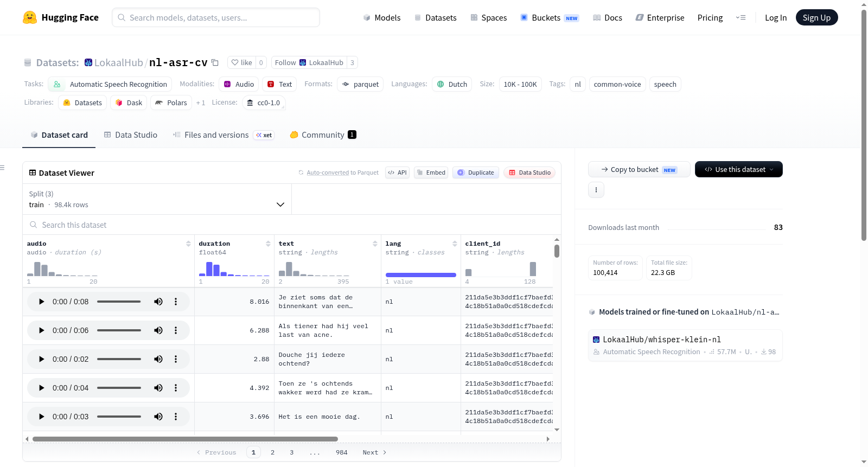Seek within the 0:04 audio progress bar
The height and width of the screenshot is (467, 868).
119,388
